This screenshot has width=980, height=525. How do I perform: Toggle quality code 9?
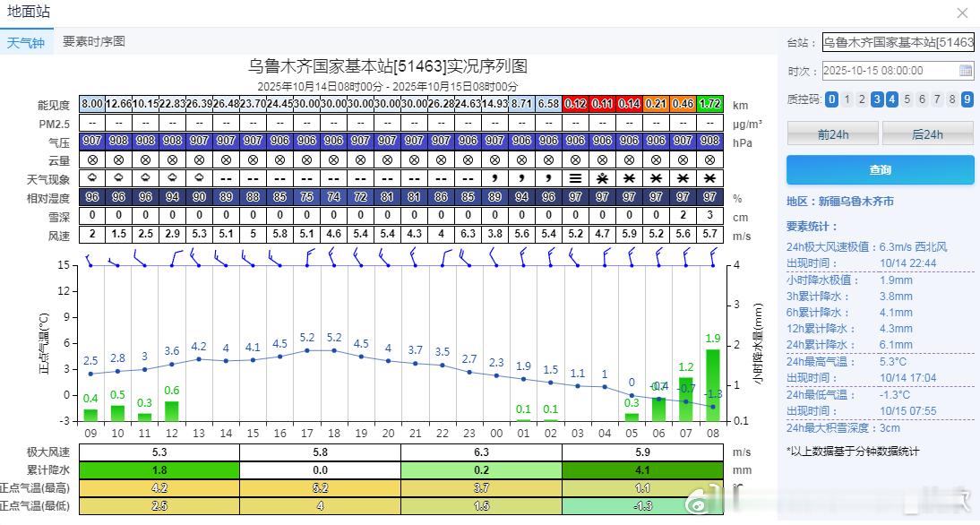(x=967, y=99)
